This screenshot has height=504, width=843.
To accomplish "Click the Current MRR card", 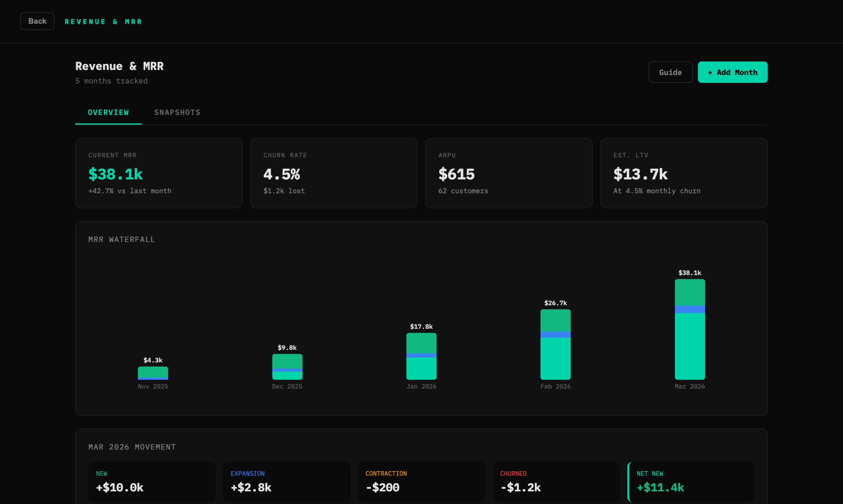I will click(159, 173).
